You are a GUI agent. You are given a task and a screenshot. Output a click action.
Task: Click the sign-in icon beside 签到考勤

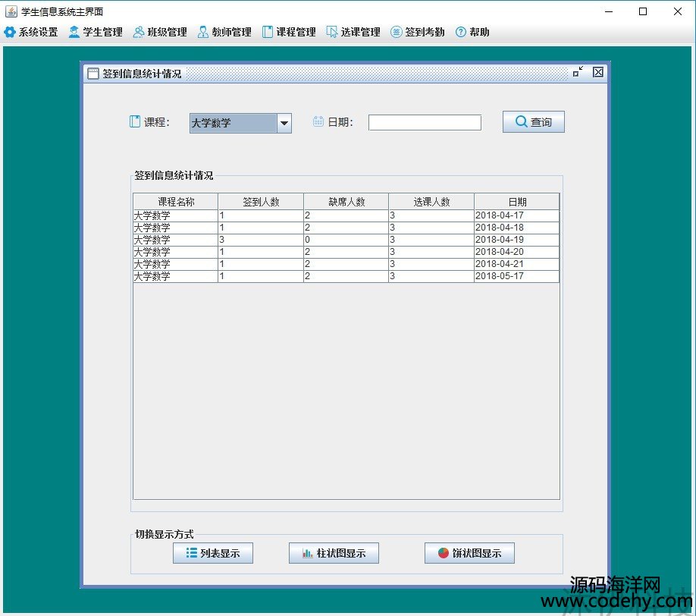point(396,32)
